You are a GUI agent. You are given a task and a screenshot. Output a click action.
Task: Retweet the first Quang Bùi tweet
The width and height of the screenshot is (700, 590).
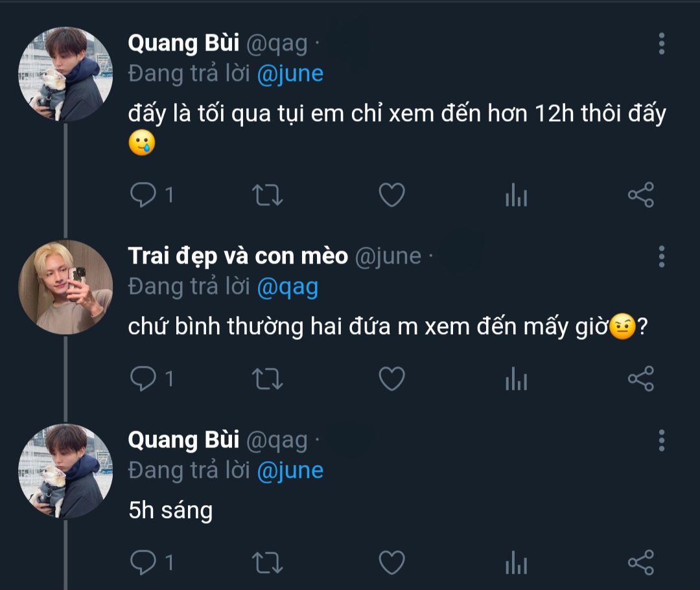click(266, 195)
